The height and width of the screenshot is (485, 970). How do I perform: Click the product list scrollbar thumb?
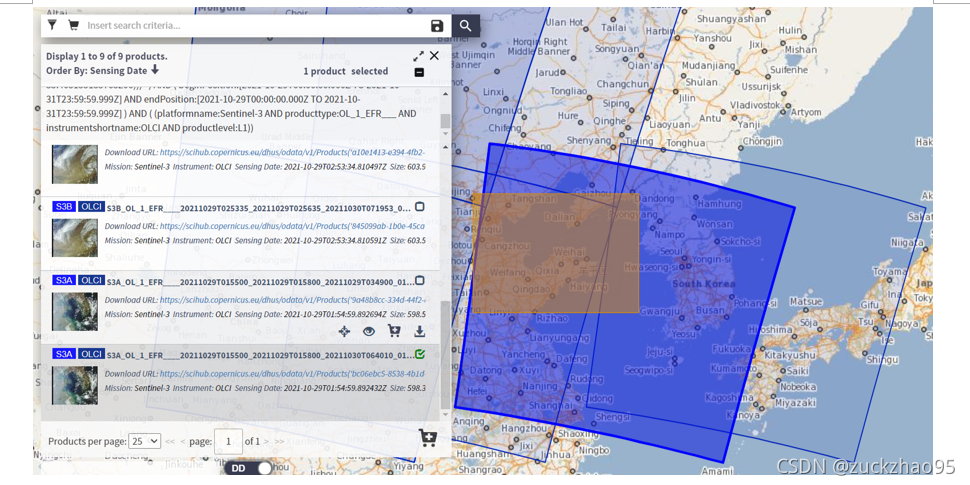445,355
